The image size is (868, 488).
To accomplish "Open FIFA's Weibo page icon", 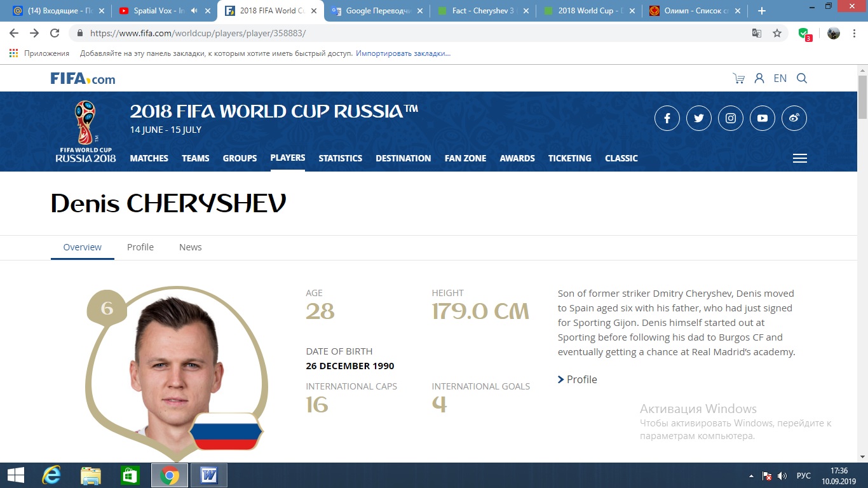I will pyautogui.click(x=794, y=118).
